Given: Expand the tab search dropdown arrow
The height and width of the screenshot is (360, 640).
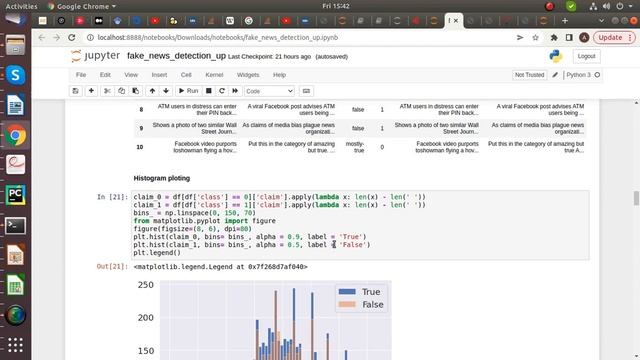Looking at the screenshot, I should 601,20.
